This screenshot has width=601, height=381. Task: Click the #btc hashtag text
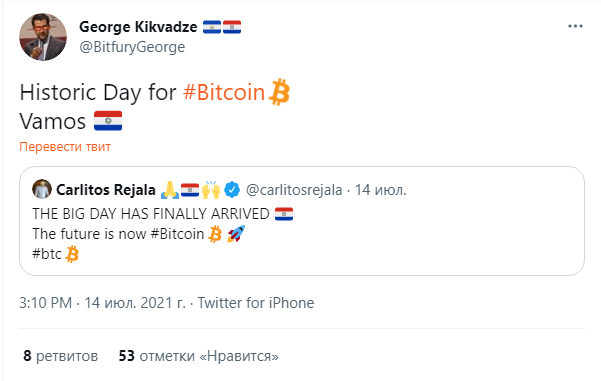[47, 254]
